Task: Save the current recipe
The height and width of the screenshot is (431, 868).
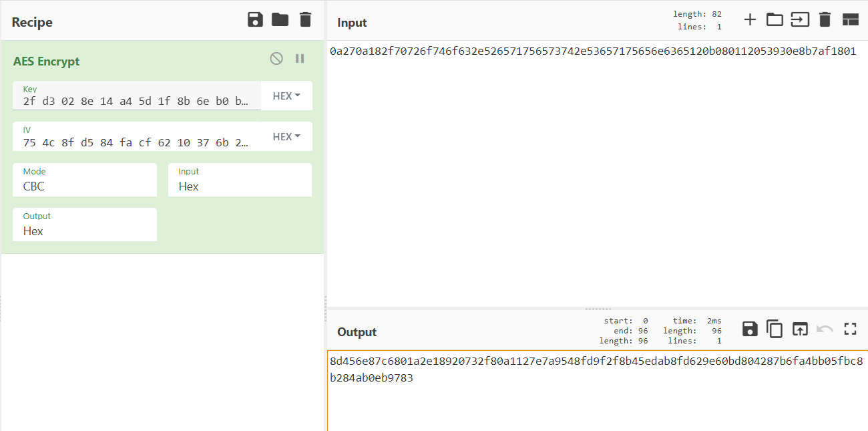Action: tap(255, 20)
